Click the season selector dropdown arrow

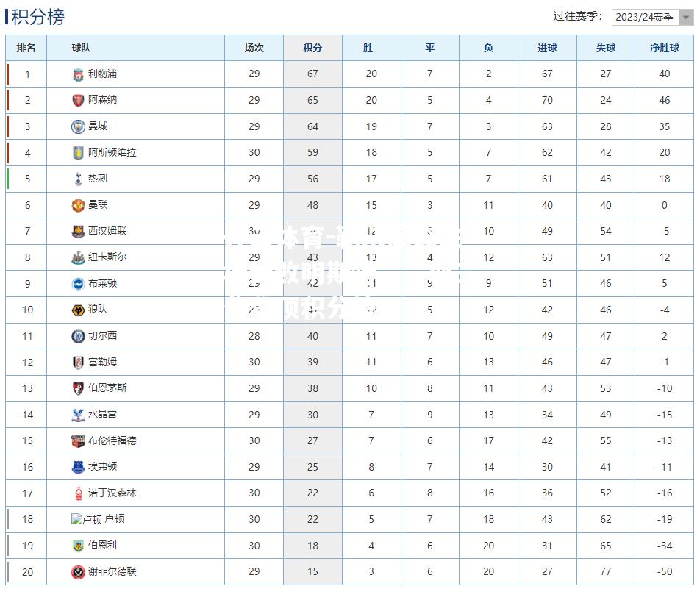pyautogui.click(x=686, y=17)
